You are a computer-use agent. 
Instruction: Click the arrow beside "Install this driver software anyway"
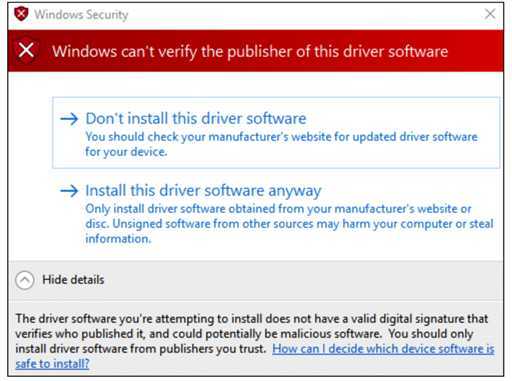[69, 191]
